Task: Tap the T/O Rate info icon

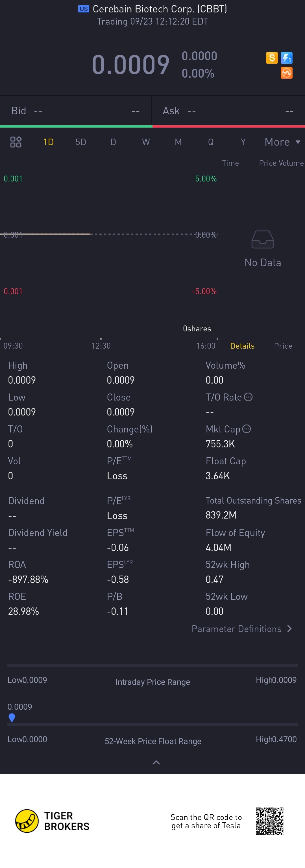Action: [248, 397]
